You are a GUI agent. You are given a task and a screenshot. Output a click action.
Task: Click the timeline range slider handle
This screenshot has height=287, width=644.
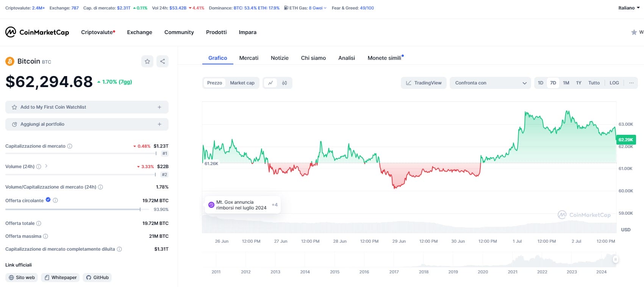click(615, 259)
